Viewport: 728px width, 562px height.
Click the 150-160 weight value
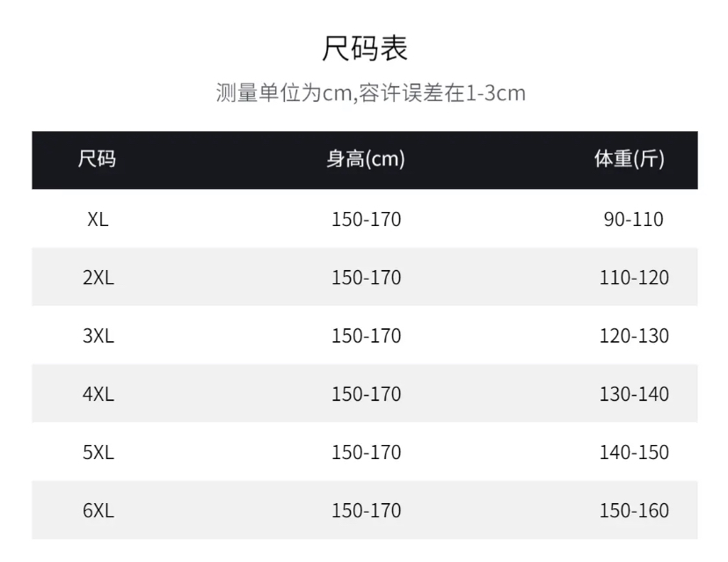click(634, 511)
